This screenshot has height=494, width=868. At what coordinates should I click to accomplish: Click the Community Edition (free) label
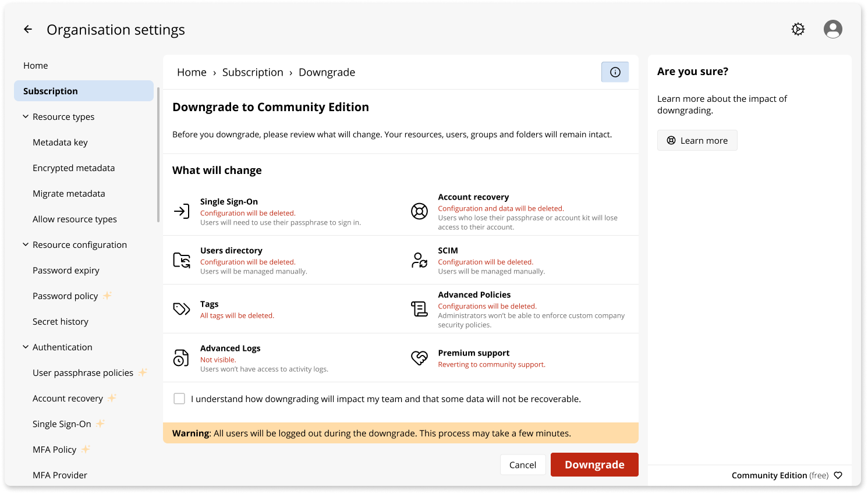pos(780,475)
